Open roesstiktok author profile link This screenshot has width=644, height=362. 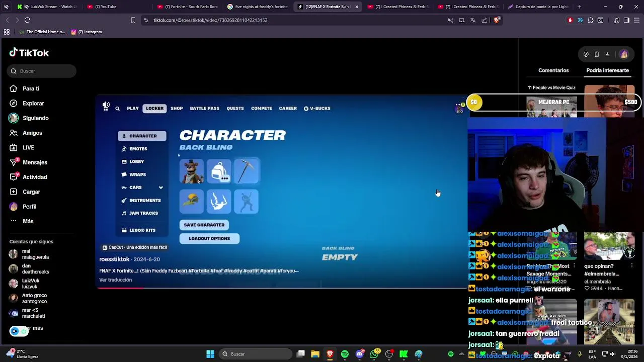click(114, 259)
